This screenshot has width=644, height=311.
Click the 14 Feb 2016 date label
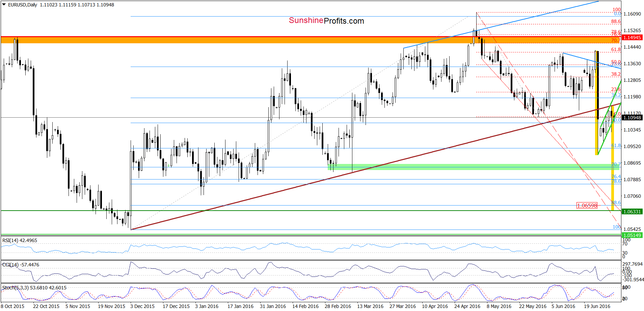(x=305, y=306)
